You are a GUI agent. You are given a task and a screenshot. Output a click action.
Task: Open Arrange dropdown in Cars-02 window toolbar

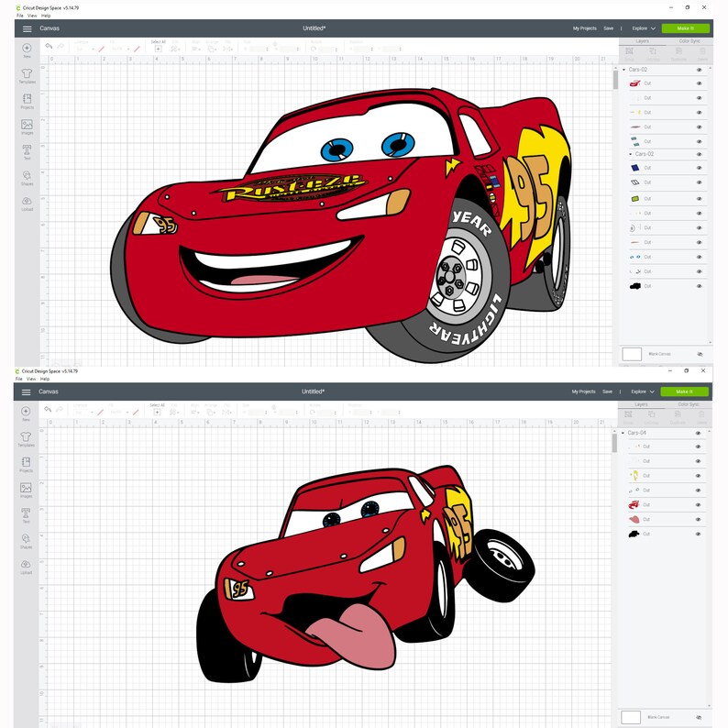click(x=212, y=49)
